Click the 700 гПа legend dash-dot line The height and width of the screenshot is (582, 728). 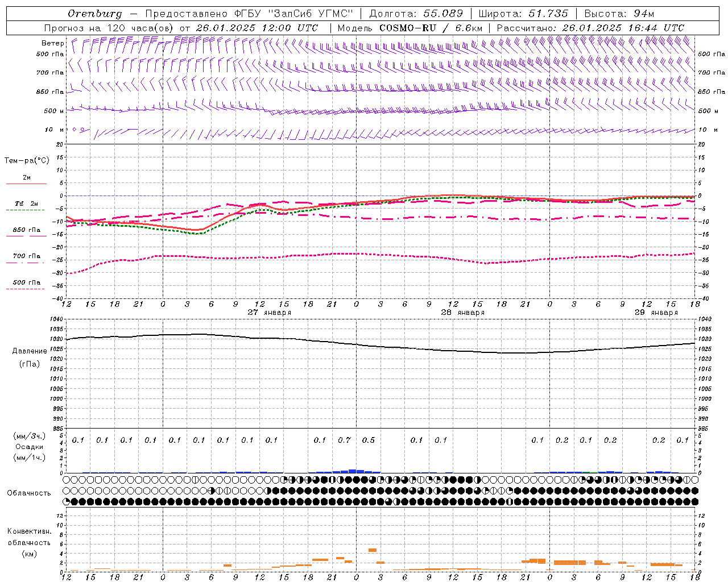point(25,263)
